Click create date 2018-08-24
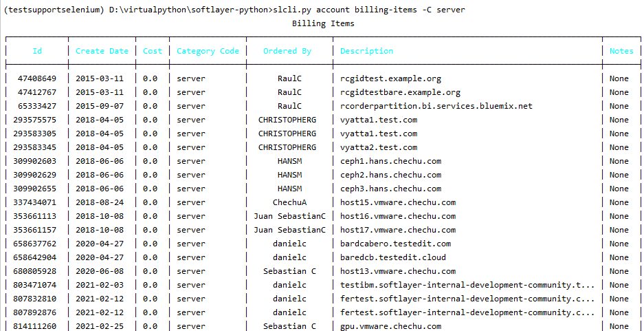Screen dimensions: 644x331 (x=100, y=202)
